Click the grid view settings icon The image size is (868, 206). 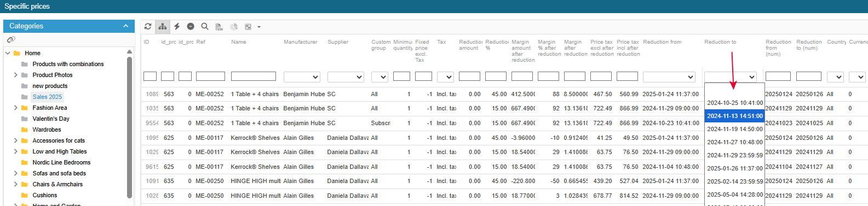coord(248,26)
